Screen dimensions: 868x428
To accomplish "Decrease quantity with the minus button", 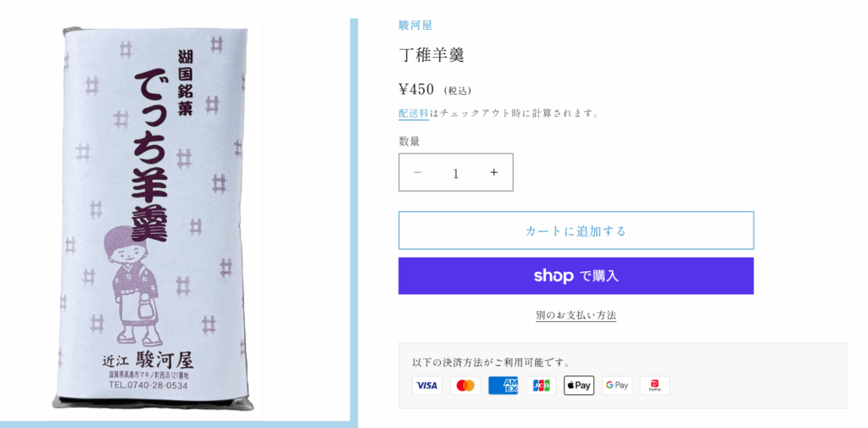I will pos(418,173).
